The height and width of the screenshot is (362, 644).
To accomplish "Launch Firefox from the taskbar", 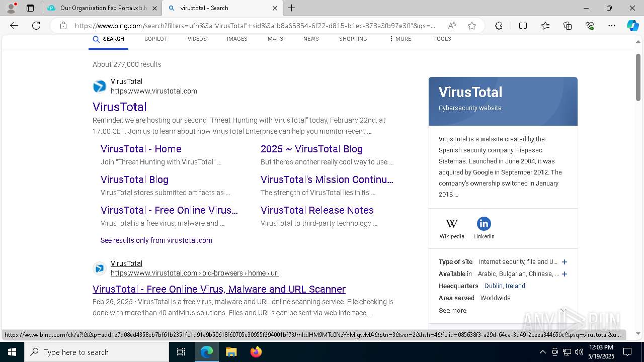I will click(256, 352).
